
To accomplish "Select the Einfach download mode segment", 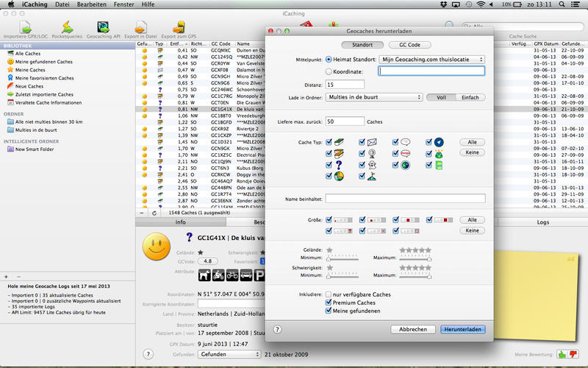I will coord(470,97).
